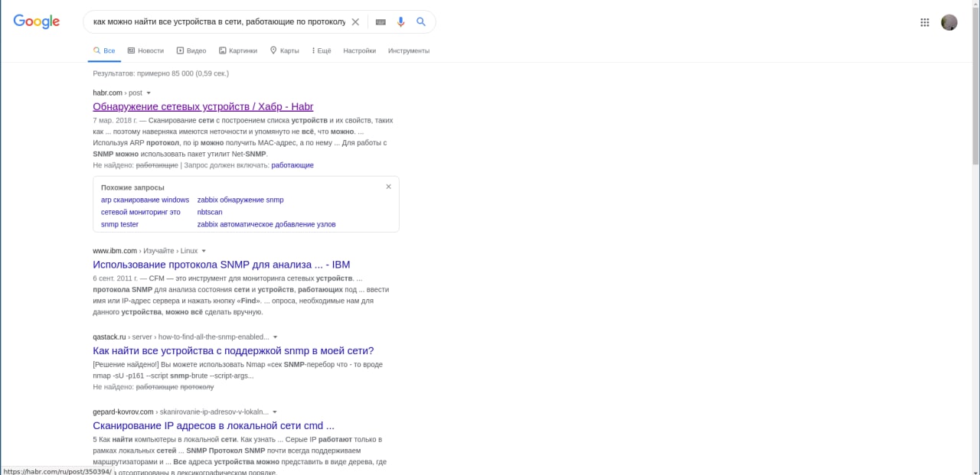Viewport: 980px width, 475px height.
Task: Open related query zabbix обнаружение snmp
Action: 240,200
